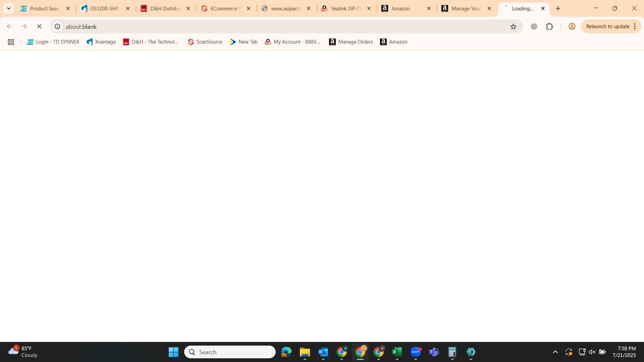
Task: Close the Yealink SIP-T5 tab
Action: tap(369, 8)
